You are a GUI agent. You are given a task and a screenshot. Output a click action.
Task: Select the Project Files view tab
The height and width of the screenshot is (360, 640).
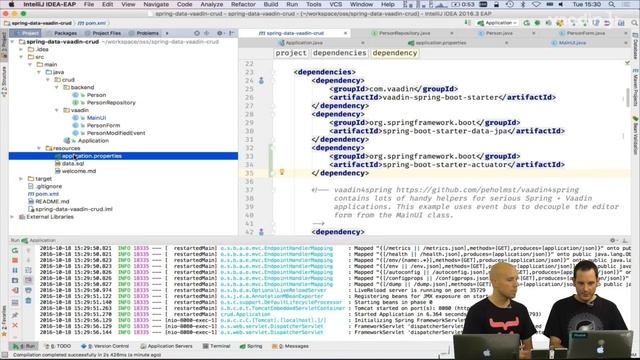point(106,33)
